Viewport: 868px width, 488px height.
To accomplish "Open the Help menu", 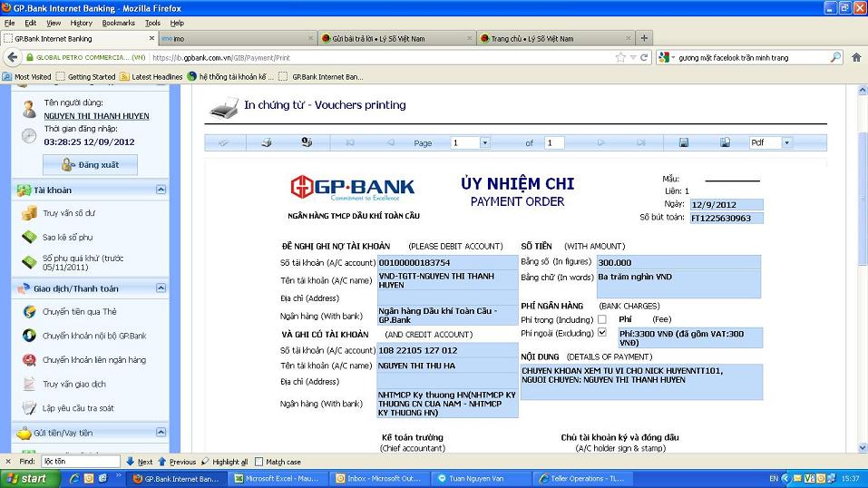I will pos(177,24).
